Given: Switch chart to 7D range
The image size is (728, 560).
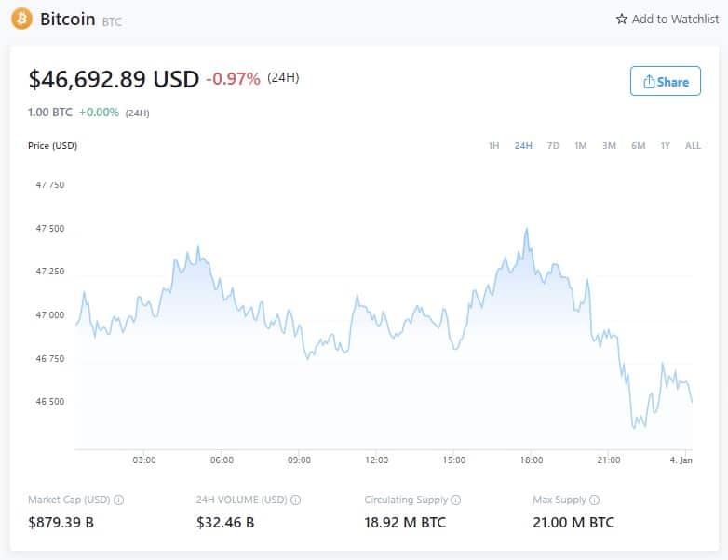Looking at the screenshot, I should click(x=553, y=146).
